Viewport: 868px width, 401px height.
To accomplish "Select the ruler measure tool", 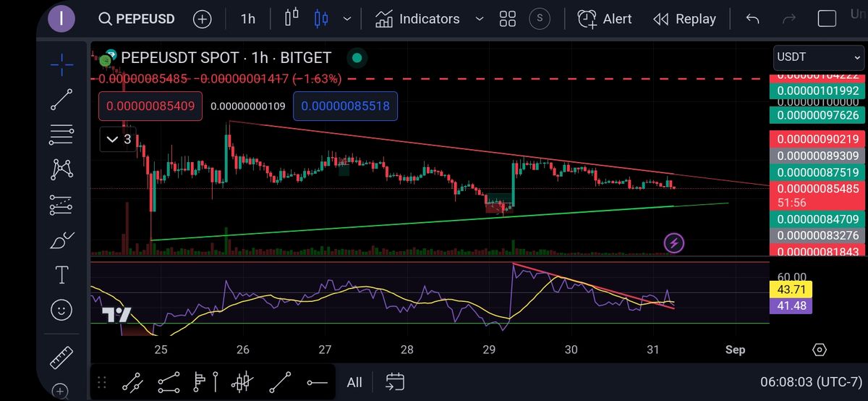I will pyautogui.click(x=62, y=358).
